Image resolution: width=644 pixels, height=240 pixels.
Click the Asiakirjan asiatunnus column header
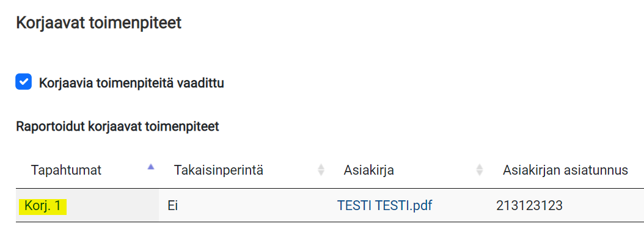pos(565,170)
